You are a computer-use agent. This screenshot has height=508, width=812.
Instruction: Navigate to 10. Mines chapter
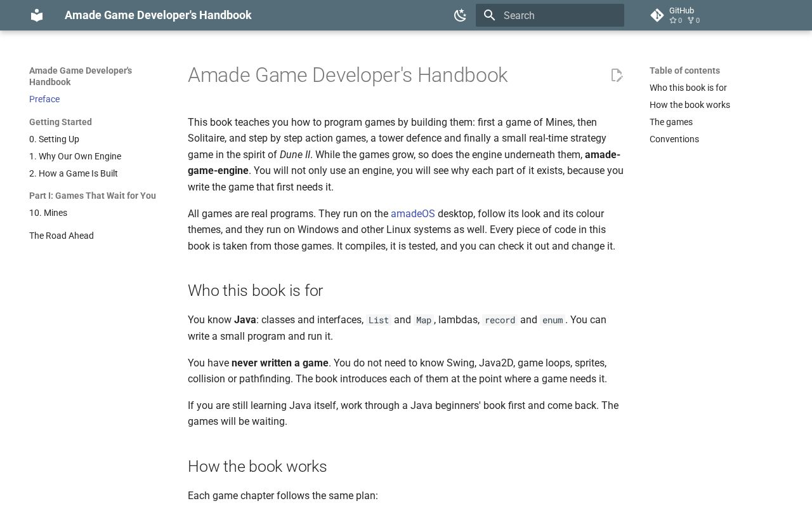pyautogui.click(x=48, y=213)
